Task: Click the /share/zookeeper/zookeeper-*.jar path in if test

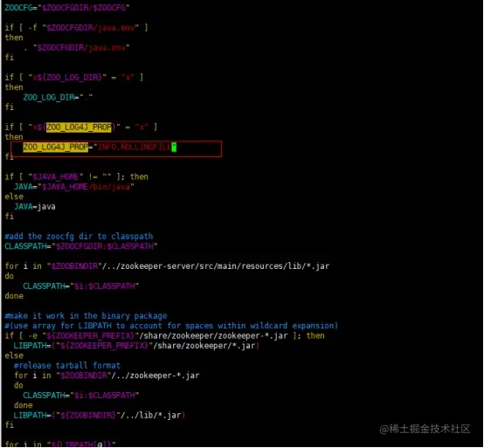Action: click(x=213, y=335)
